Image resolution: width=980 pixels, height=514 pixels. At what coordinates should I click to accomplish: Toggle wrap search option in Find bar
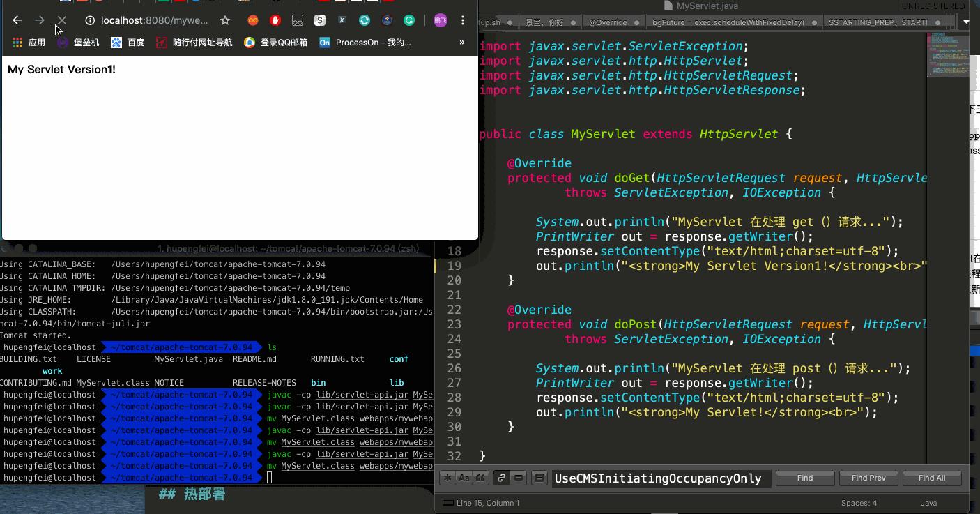[500, 478]
